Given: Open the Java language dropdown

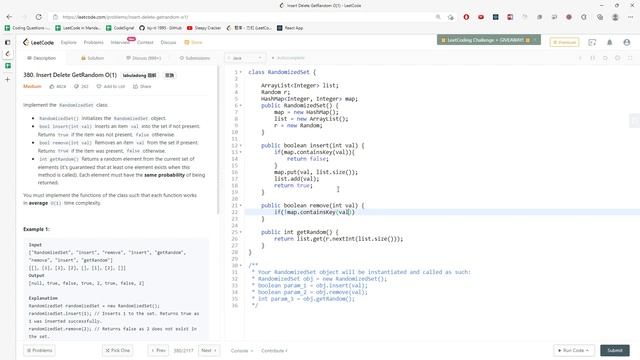Looking at the screenshot, I should point(245,58).
